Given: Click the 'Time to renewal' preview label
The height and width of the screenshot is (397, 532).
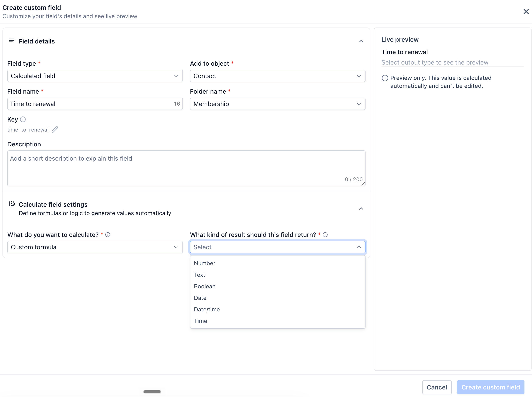Looking at the screenshot, I should 405,52.
